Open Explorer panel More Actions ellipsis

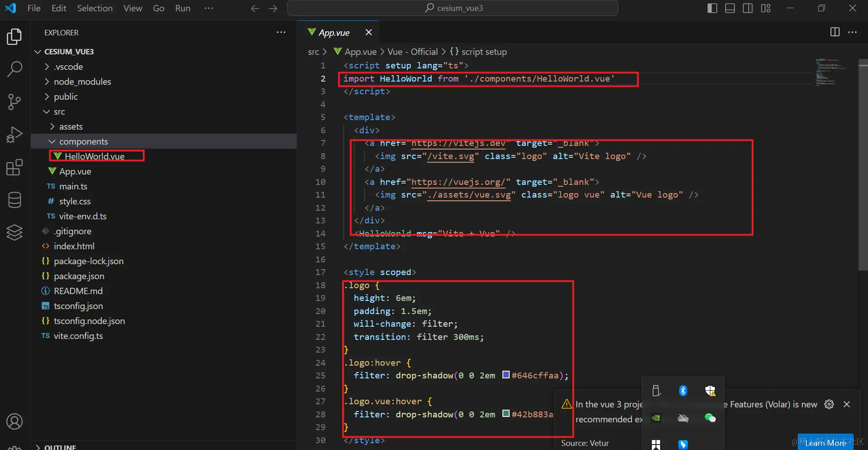point(281,32)
